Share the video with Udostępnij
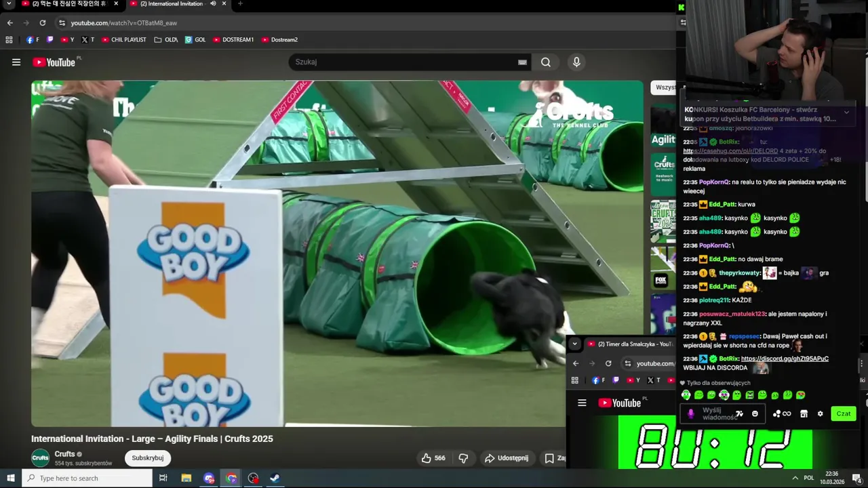The height and width of the screenshot is (488, 868). [506, 458]
